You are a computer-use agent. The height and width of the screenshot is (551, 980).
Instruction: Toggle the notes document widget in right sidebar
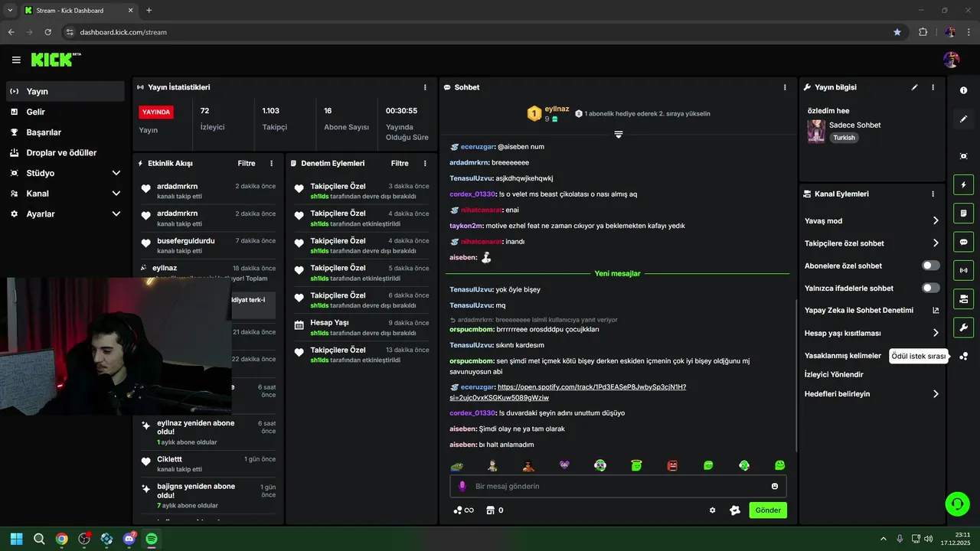click(x=963, y=213)
